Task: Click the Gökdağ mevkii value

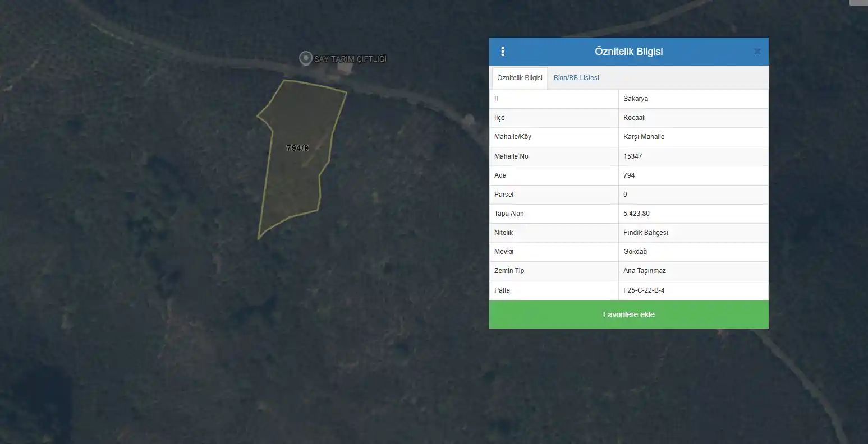Action: 635,252
